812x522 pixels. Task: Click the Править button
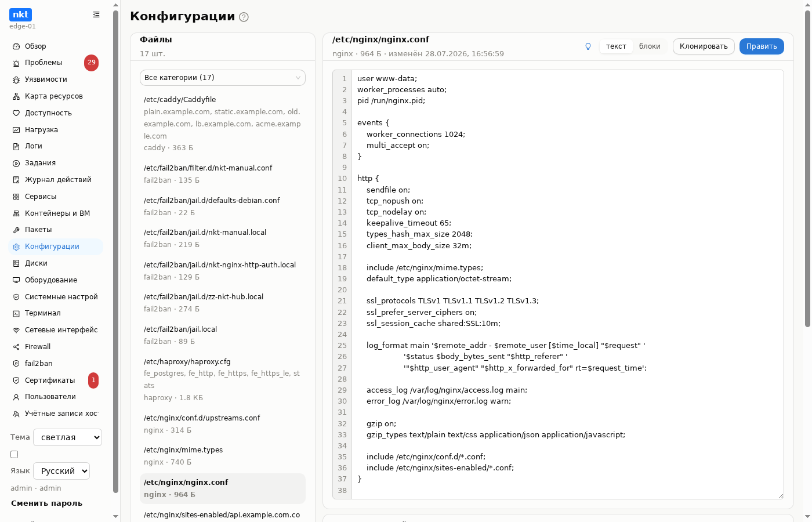pos(762,46)
